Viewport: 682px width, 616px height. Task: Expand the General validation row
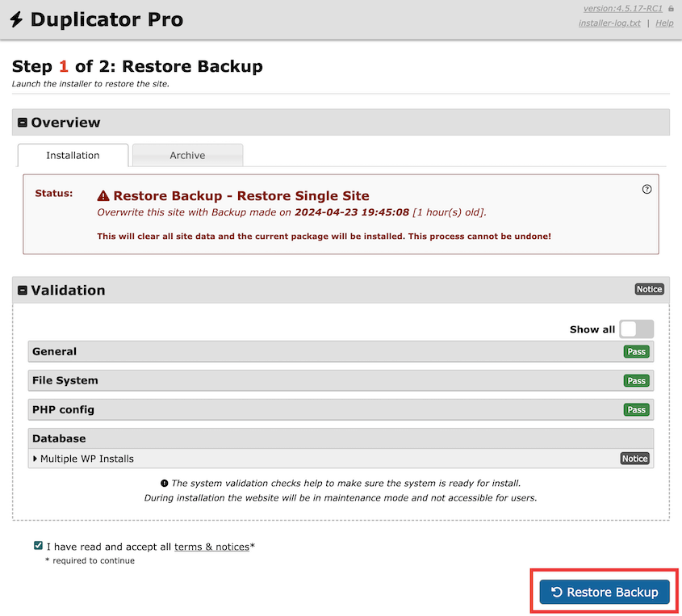coord(341,351)
